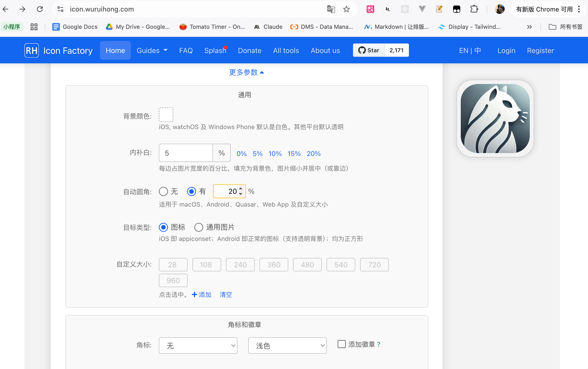Toggle custom size 960

point(173,280)
